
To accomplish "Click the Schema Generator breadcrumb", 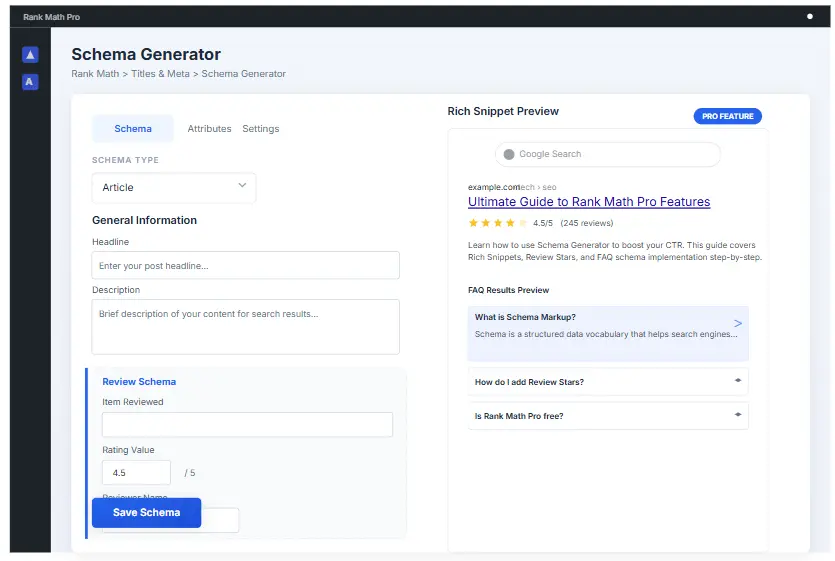I will tap(243, 74).
